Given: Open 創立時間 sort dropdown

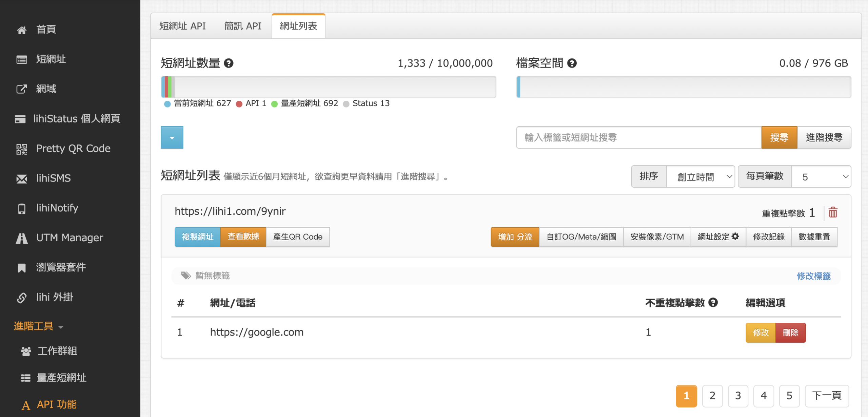Looking at the screenshot, I should point(700,177).
